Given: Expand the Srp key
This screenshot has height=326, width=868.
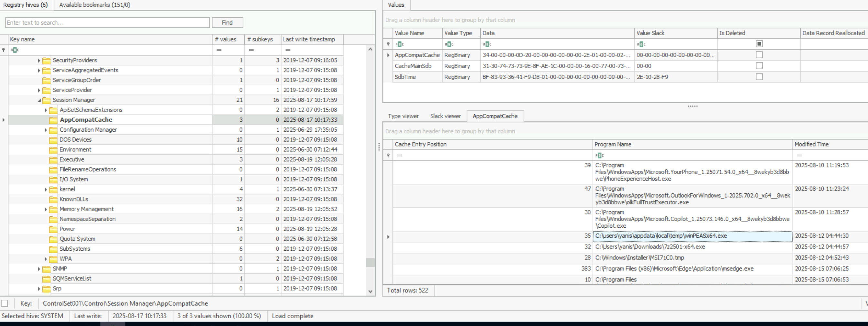Looking at the screenshot, I should tap(39, 289).
